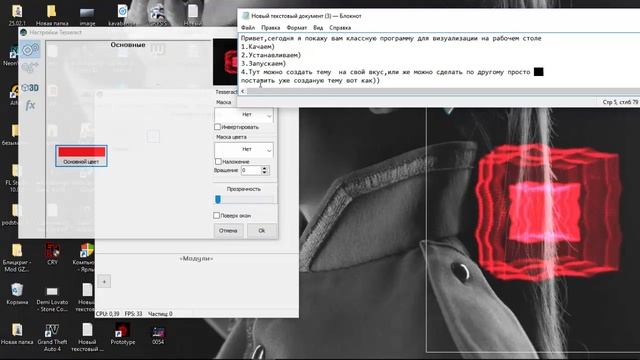Open the Вид menu in Notepad

[x=318, y=28]
